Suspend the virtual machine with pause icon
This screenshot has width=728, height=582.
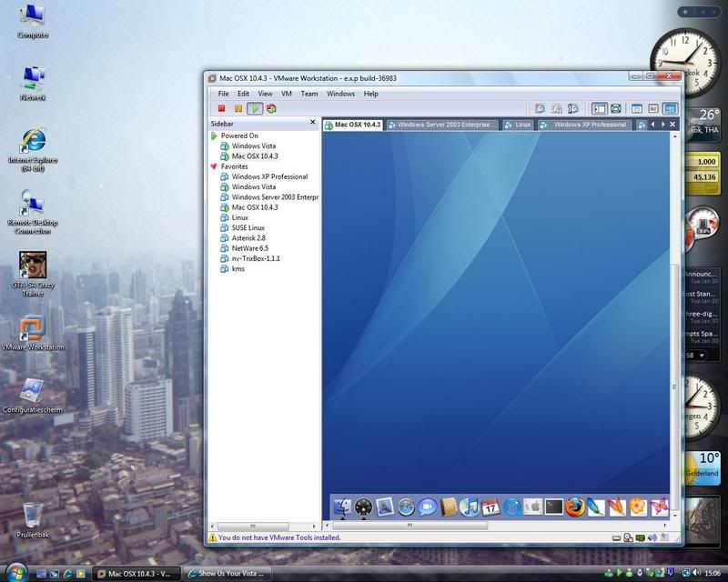point(238,108)
